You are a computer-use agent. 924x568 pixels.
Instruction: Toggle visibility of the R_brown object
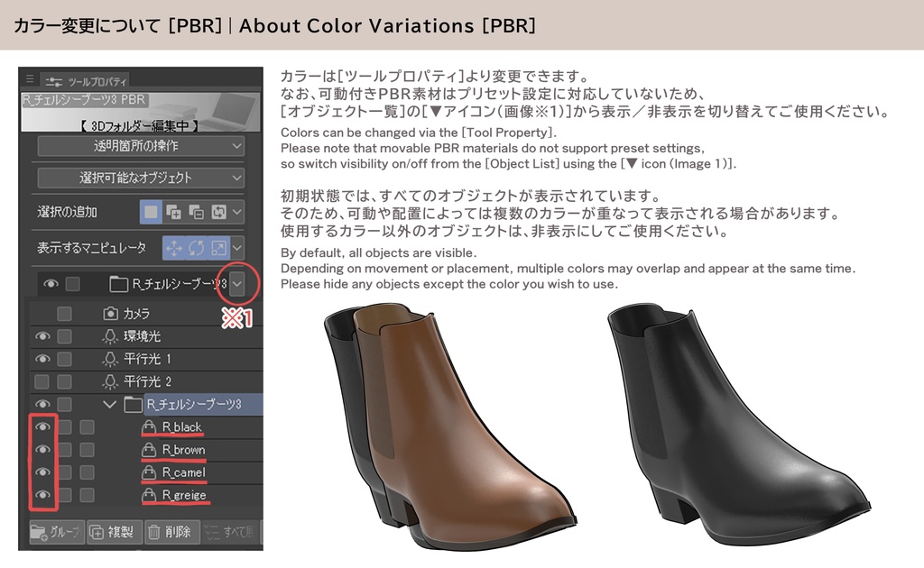42,447
